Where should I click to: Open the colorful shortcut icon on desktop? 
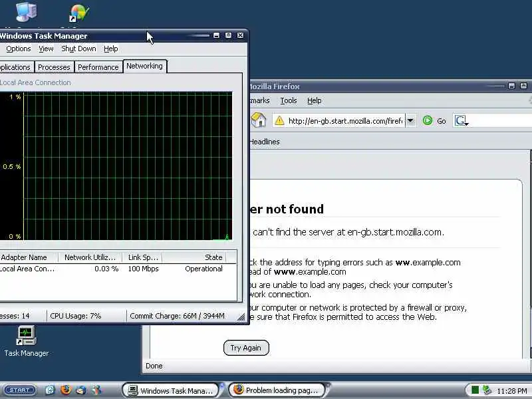[x=79, y=13]
